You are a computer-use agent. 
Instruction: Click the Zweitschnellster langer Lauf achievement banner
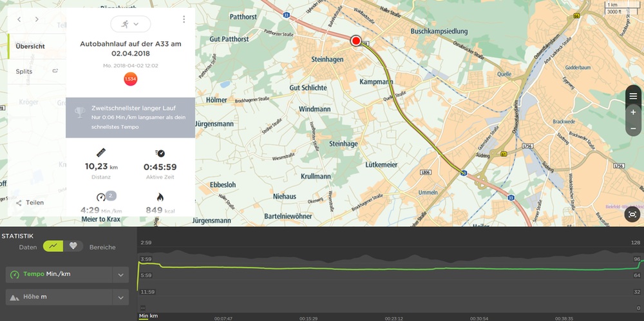pos(130,117)
